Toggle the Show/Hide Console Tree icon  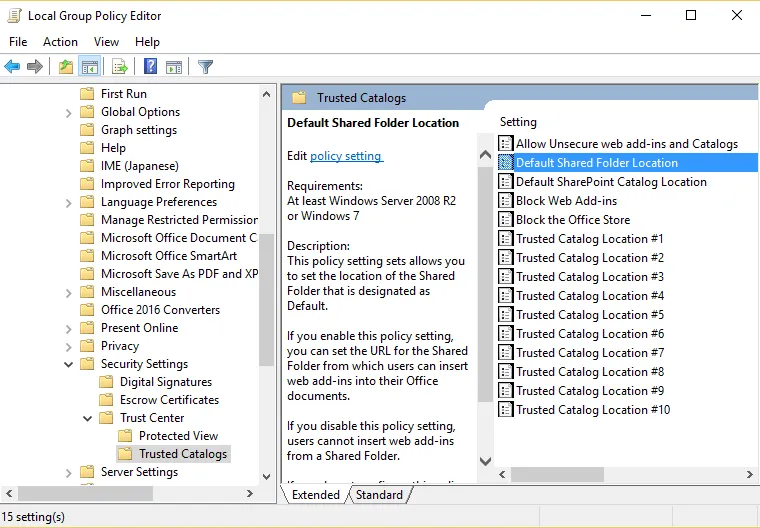click(x=90, y=66)
